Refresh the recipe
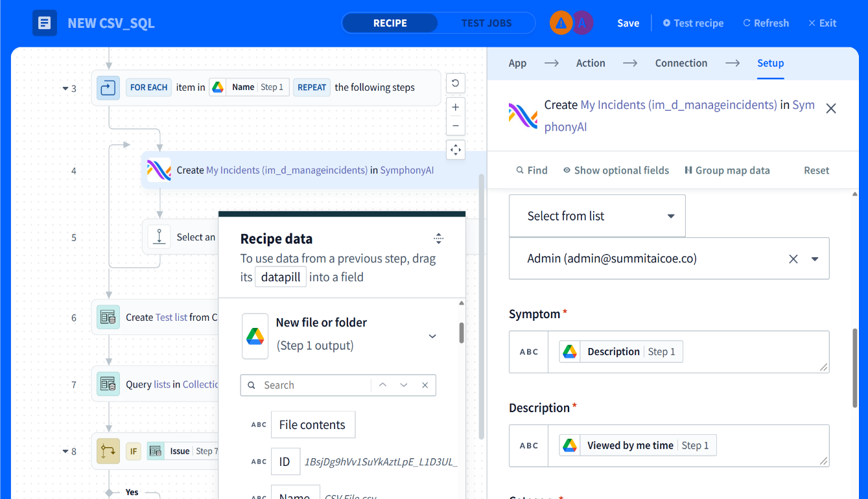This screenshot has height=499, width=868. (x=766, y=23)
